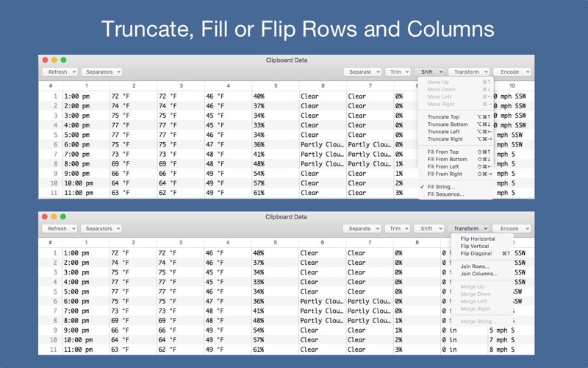Open Encode dropdown in upper window

(x=512, y=72)
